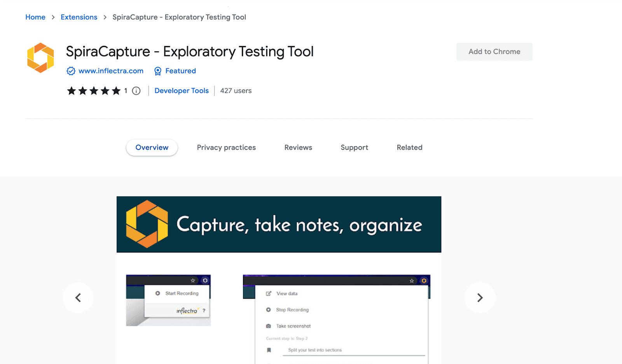
Task: Select the Overview tab
Action: 152,147
